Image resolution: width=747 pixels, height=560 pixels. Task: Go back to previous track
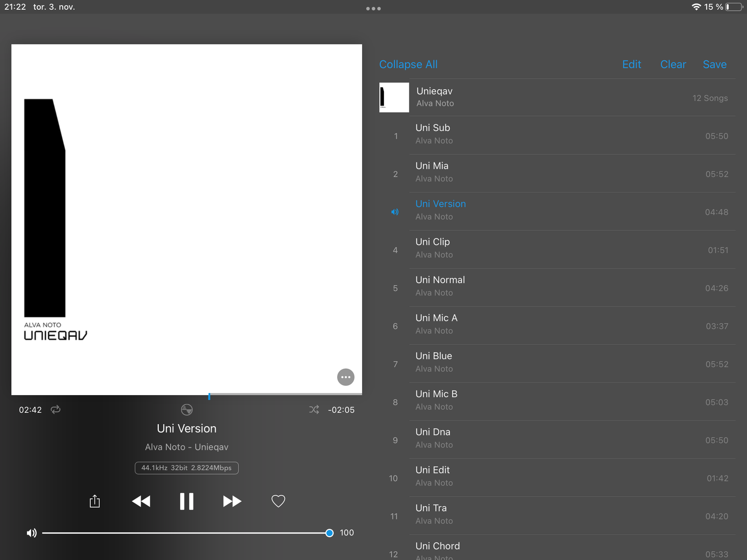(x=141, y=501)
